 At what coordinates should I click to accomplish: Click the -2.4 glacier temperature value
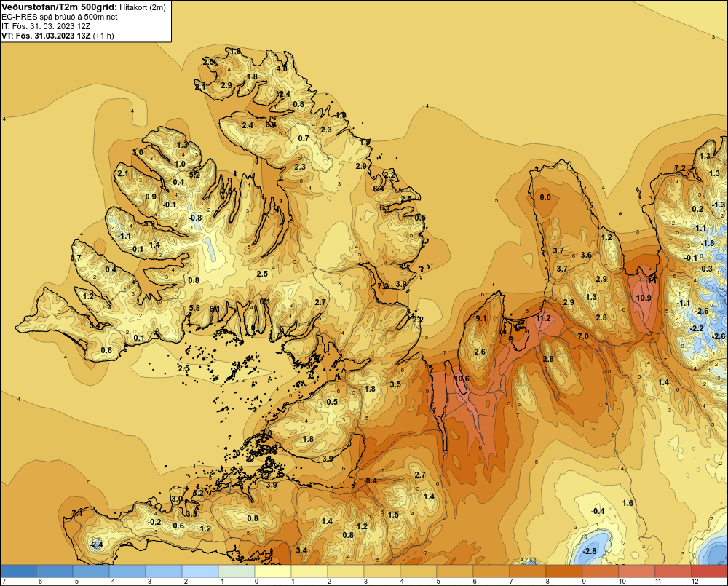click(96, 545)
